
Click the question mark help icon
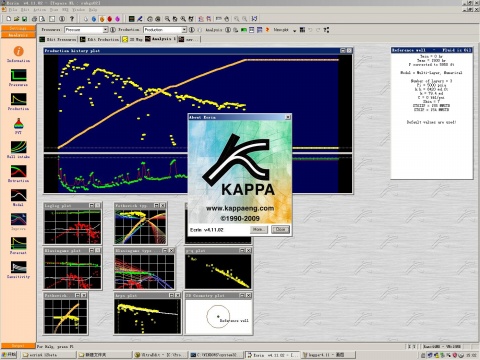[72, 19]
